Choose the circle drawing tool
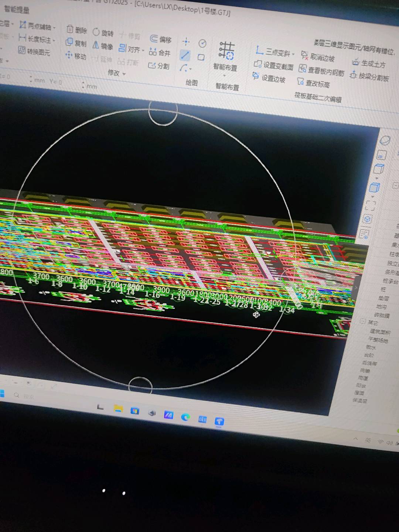The image size is (399, 532). (x=202, y=44)
